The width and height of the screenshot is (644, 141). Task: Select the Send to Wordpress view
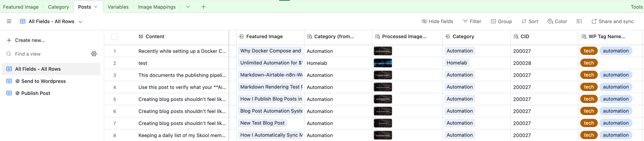(43, 81)
